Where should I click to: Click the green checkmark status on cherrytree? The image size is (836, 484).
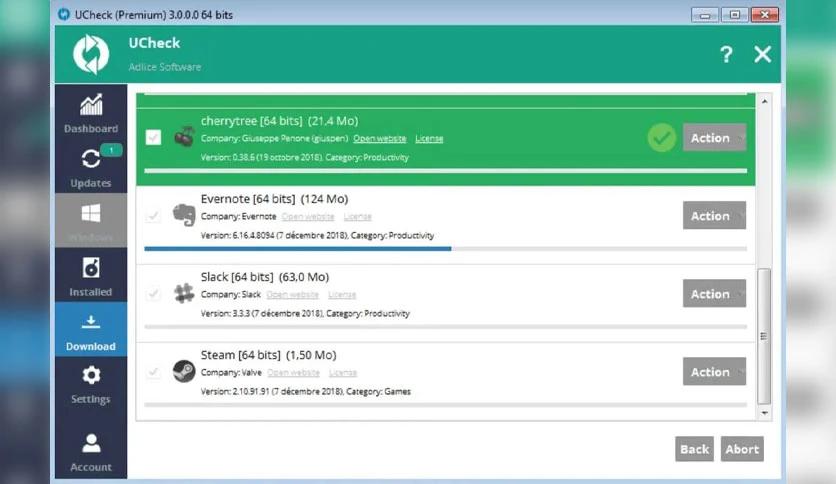(662, 138)
